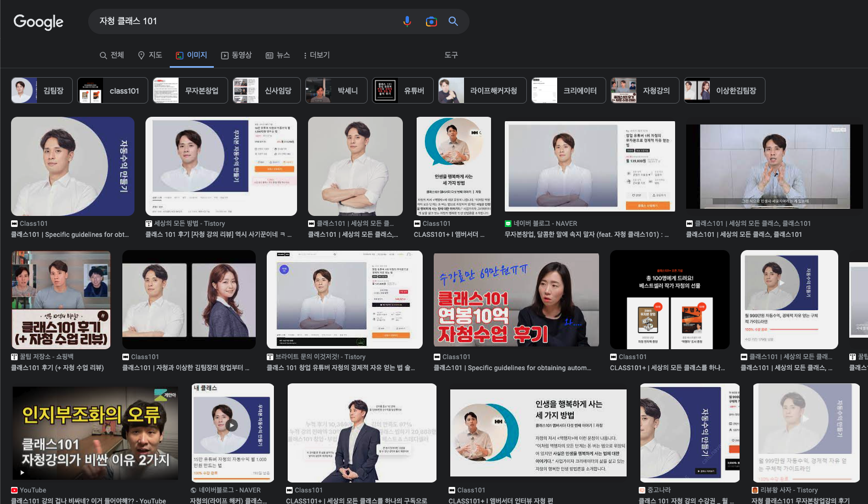Switch to the 뉴스 tab

[278, 55]
